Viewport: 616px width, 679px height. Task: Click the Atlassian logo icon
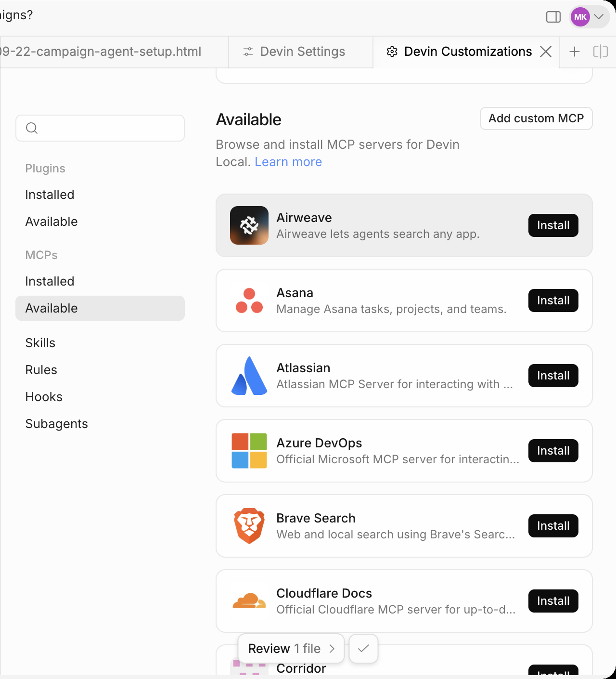click(x=249, y=376)
